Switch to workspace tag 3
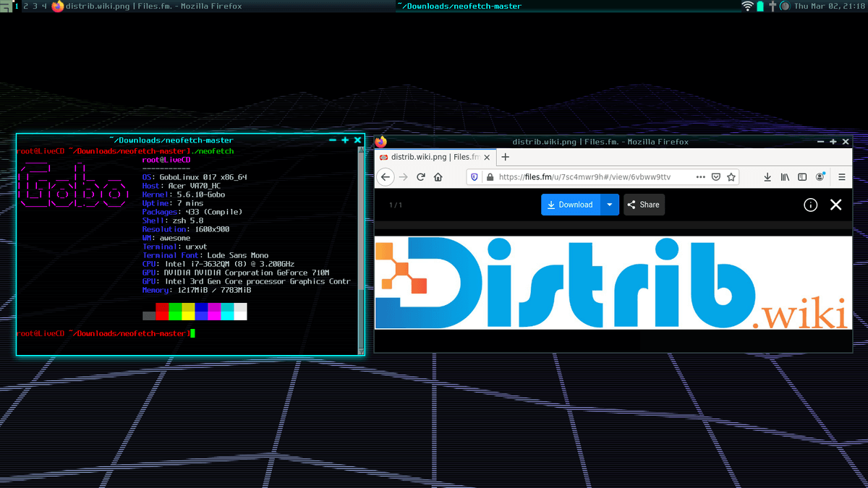Viewport: 868px width, 488px height. click(x=35, y=6)
